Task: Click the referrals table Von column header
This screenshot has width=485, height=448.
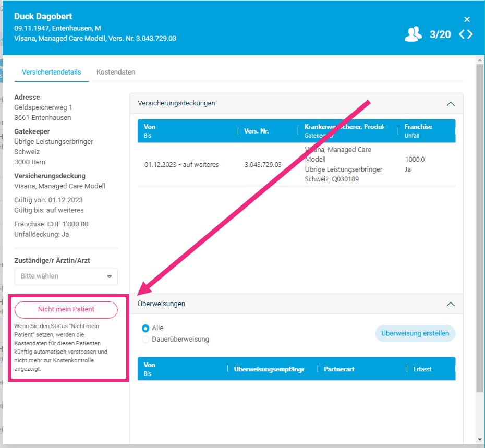Action: coord(149,365)
